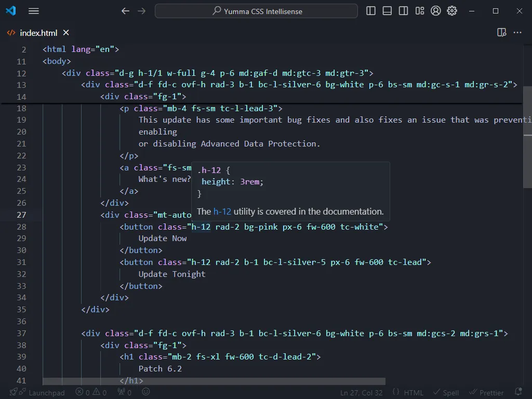The height and width of the screenshot is (399, 532).
Task: Click the closing </p> tag on line 22
Action: pyautogui.click(x=129, y=156)
